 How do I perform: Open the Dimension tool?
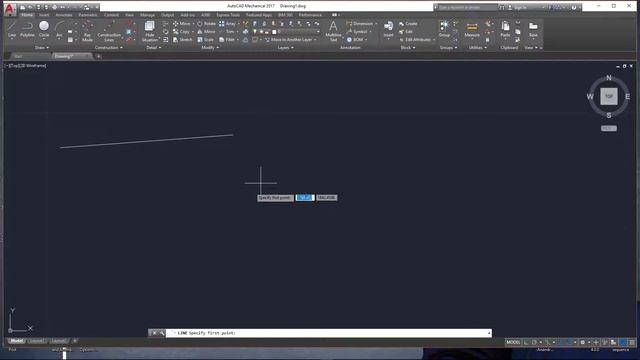[x=360, y=24]
